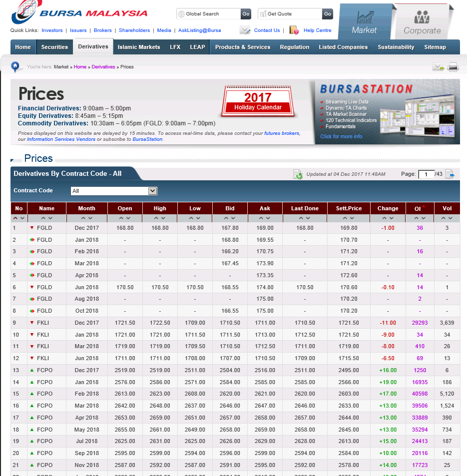The width and height of the screenshot is (467, 476).
Task: Click the 2017 Holiday Calendar image
Action: 258,101
